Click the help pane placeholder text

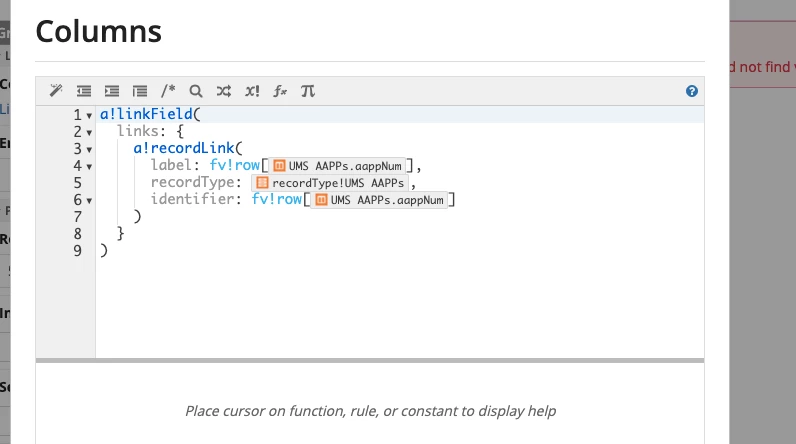[370, 411]
